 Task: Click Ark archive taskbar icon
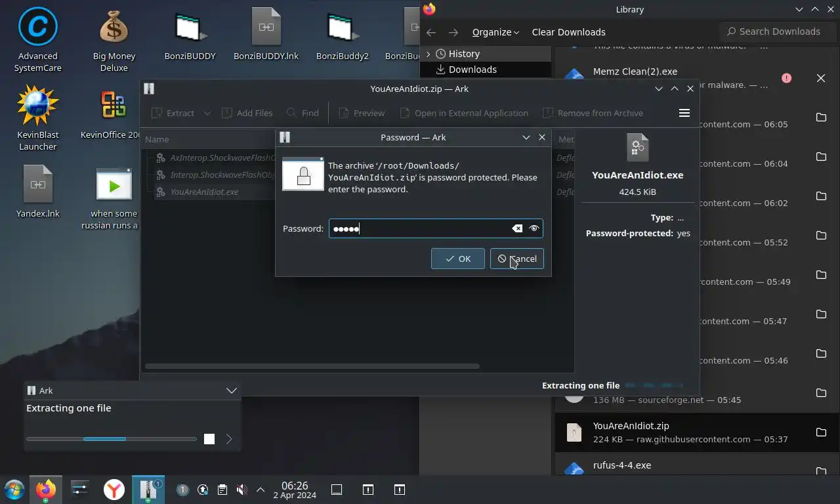click(x=148, y=490)
